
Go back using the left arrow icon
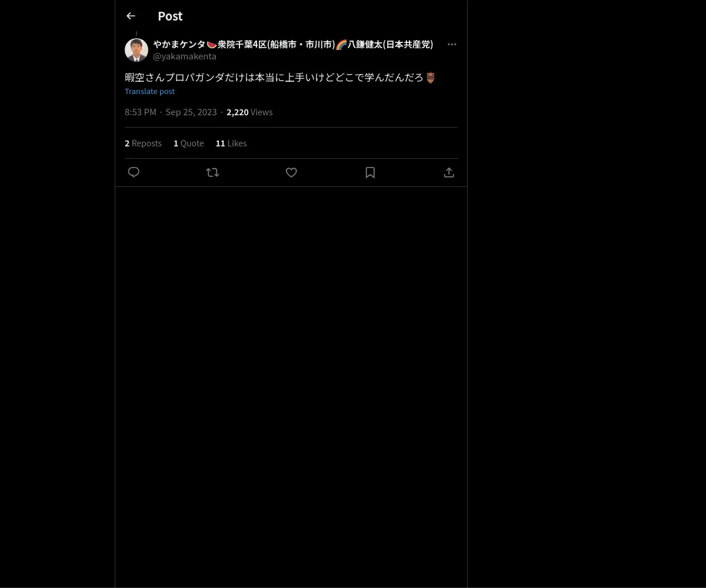point(131,16)
